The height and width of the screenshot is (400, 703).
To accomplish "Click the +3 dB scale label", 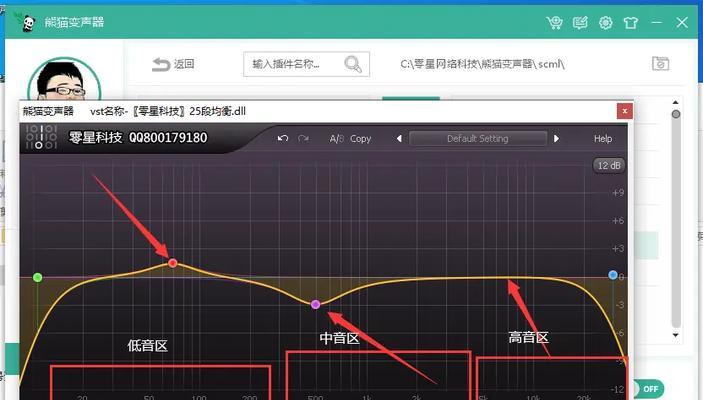I will coord(618,248).
